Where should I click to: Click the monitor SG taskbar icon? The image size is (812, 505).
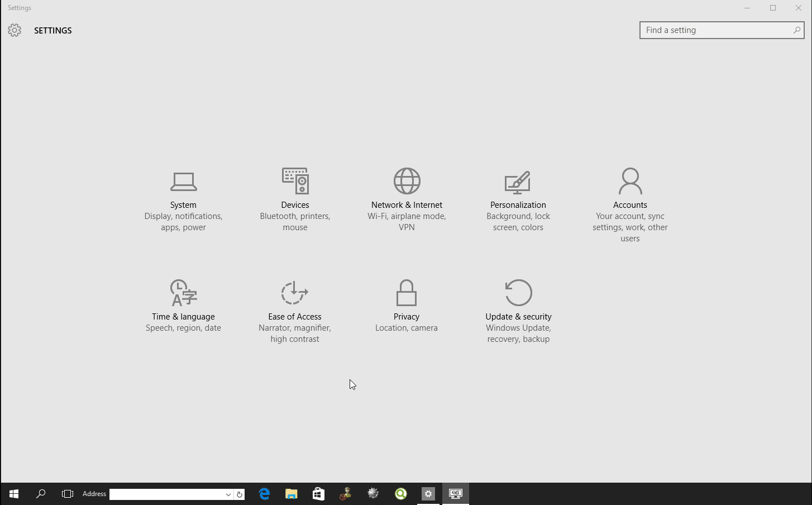[x=456, y=494]
